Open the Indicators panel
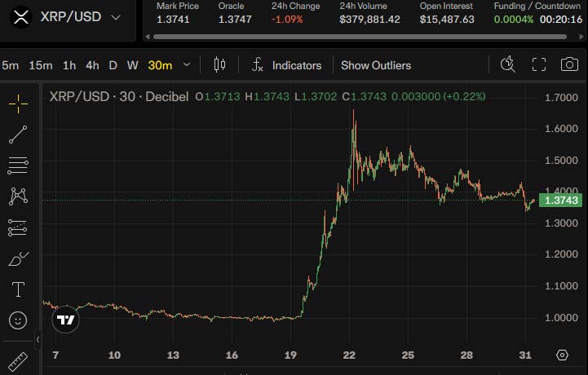 [286, 65]
